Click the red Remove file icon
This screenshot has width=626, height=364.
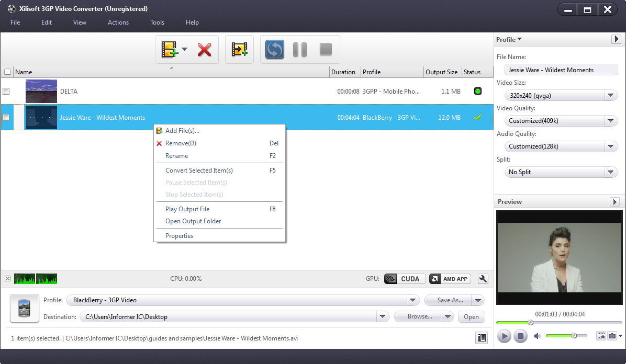204,49
